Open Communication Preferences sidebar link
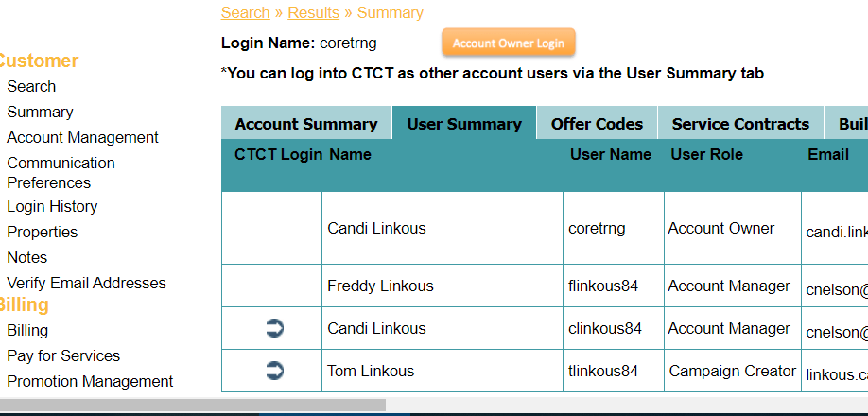 tap(61, 173)
